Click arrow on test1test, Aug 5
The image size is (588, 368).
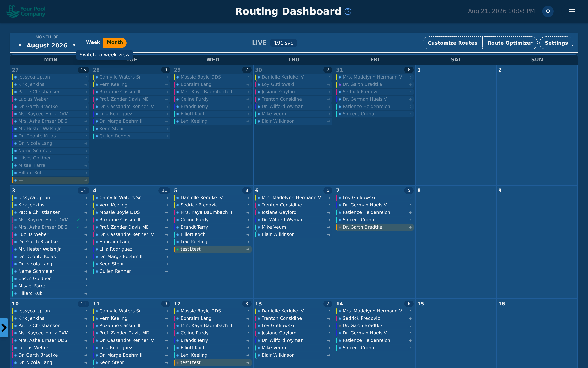(x=248, y=249)
